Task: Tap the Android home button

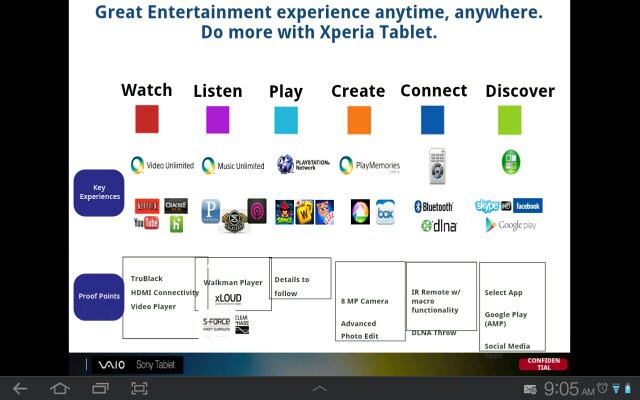Action: 60,389
